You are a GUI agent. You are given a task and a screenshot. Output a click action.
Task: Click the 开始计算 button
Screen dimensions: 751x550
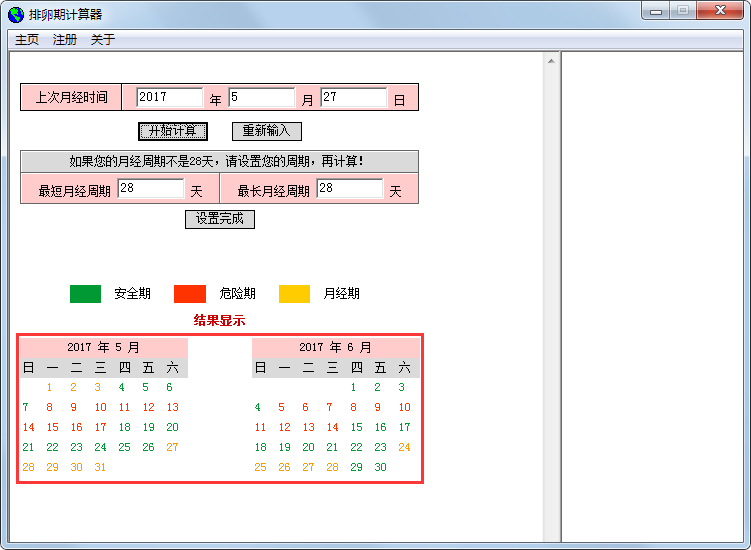(x=173, y=131)
